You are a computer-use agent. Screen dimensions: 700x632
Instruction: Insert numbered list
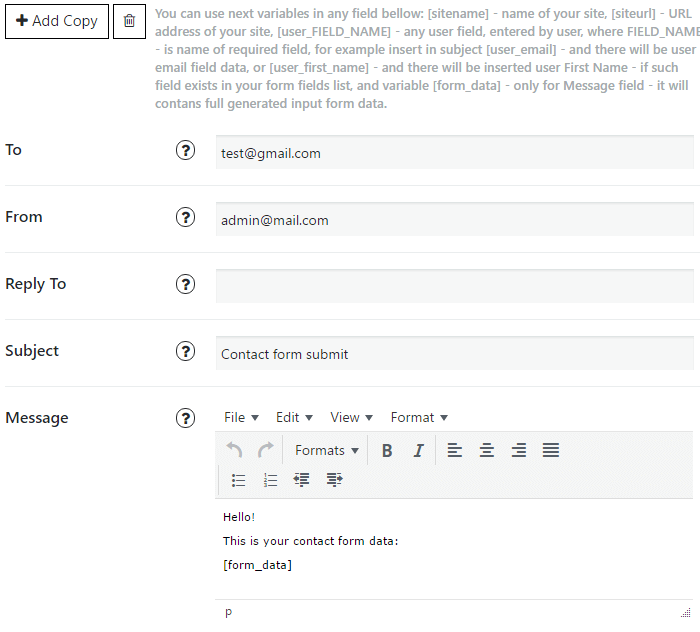[271, 480]
